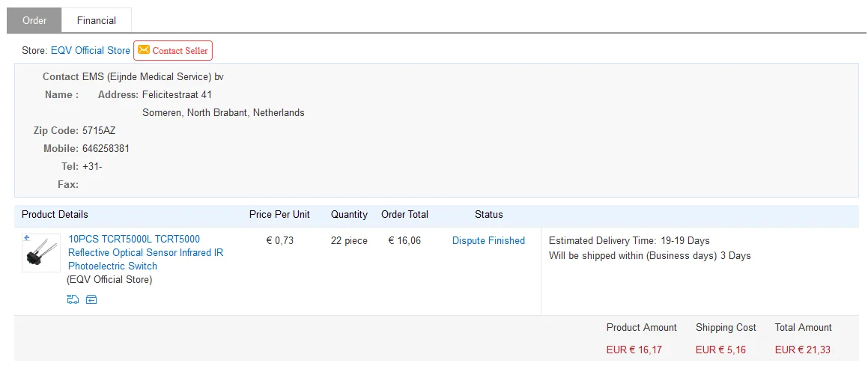Click the delivery truck icon under product

[73, 300]
